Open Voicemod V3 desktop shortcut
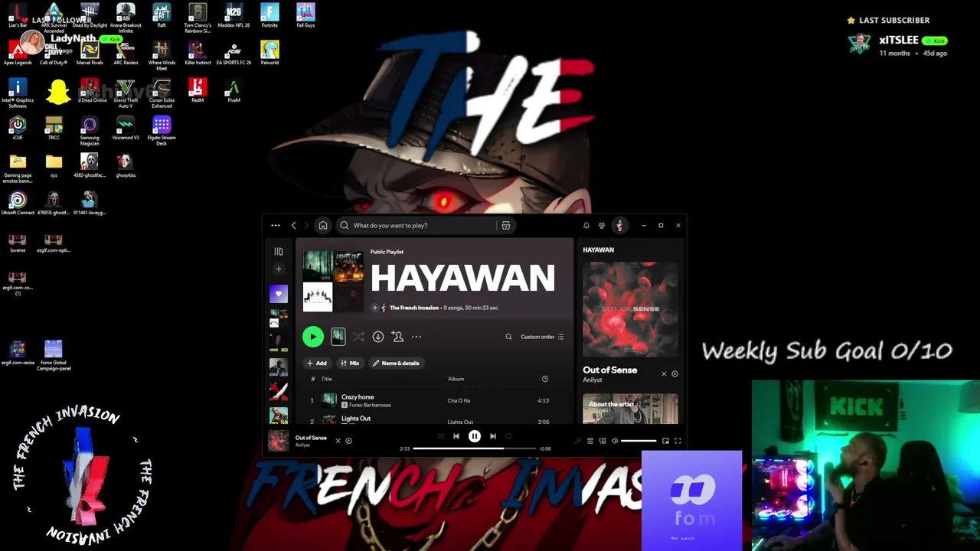980x551 pixels. (126, 128)
